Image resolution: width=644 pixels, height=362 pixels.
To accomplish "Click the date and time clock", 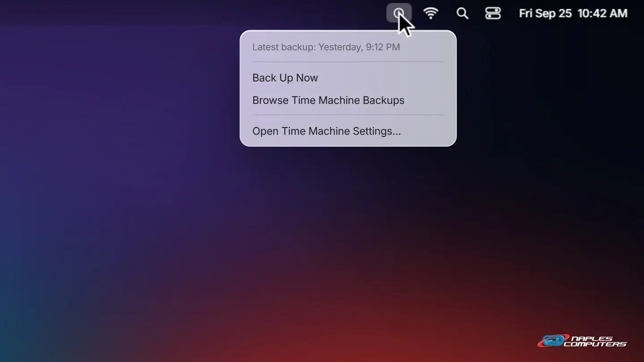I will 573,13.
